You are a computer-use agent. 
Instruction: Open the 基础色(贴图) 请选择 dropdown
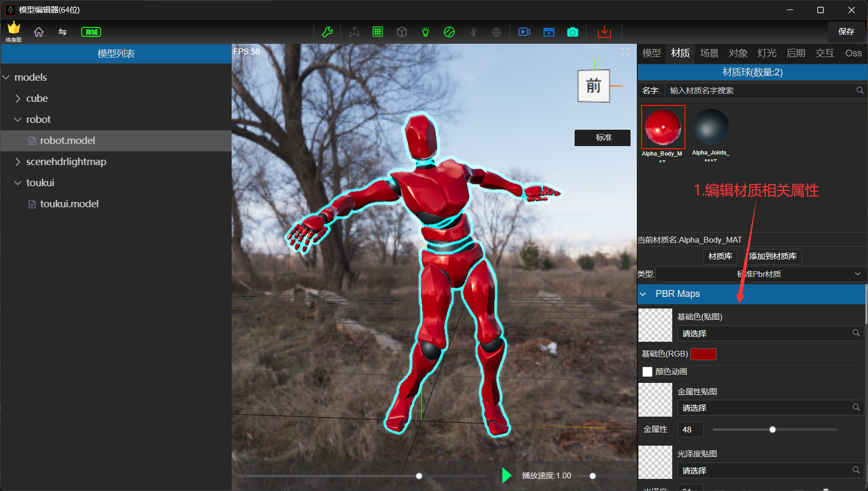(x=770, y=333)
